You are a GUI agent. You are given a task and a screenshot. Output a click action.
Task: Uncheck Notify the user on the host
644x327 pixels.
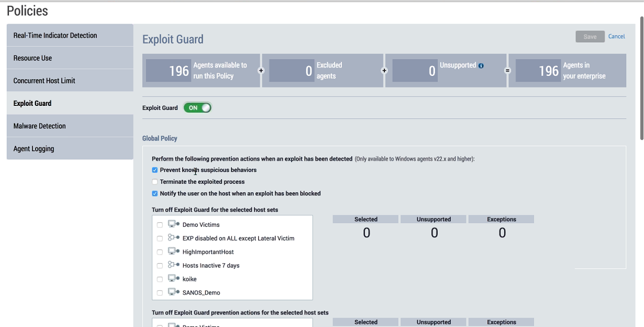click(155, 193)
